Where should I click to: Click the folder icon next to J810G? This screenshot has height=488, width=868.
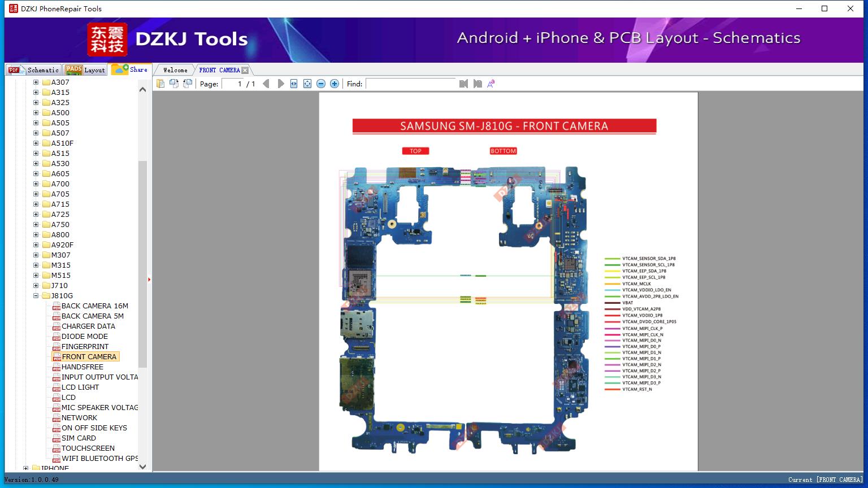point(46,295)
